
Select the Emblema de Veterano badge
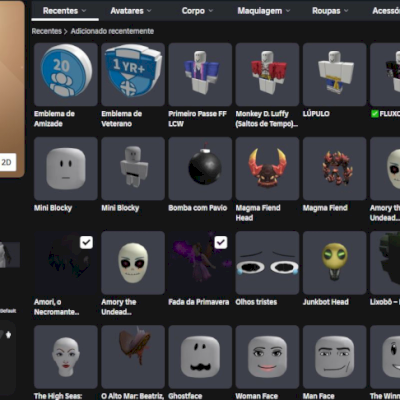[x=133, y=74]
